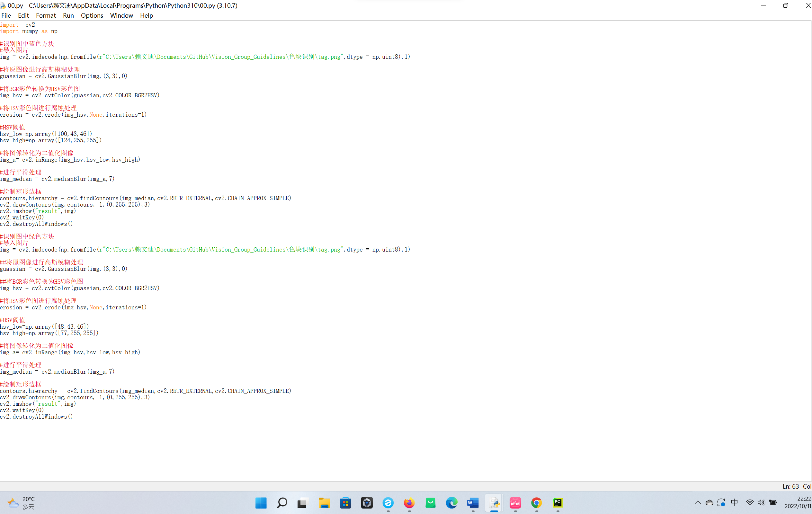
Task: Open the weather widget showing 20°C
Action: click(x=22, y=502)
